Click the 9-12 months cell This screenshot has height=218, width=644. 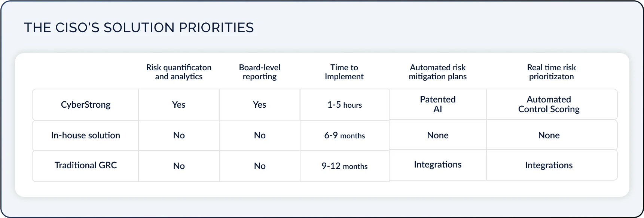click(345, 166)
